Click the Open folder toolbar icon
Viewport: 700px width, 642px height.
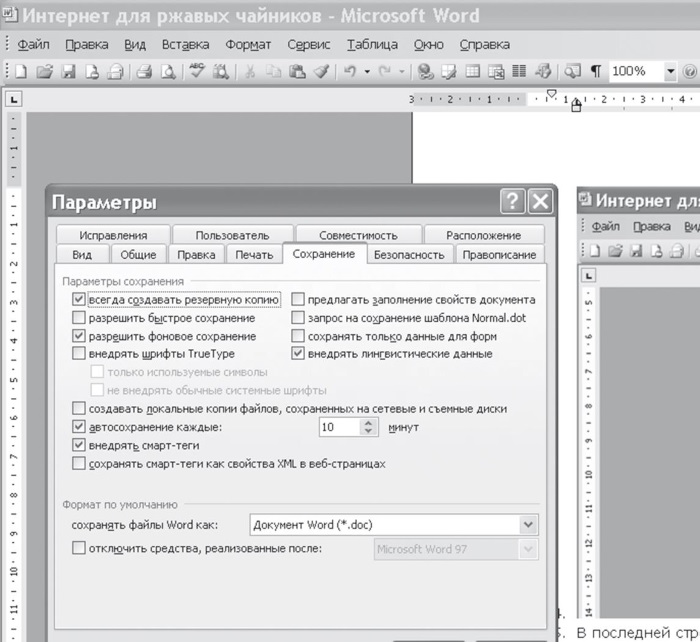[44, 72]
